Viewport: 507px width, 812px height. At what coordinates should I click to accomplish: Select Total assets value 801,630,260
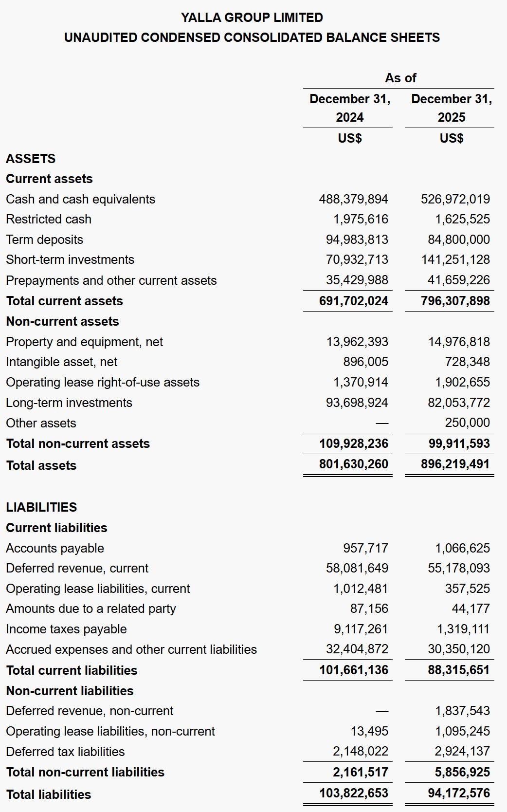353,464
